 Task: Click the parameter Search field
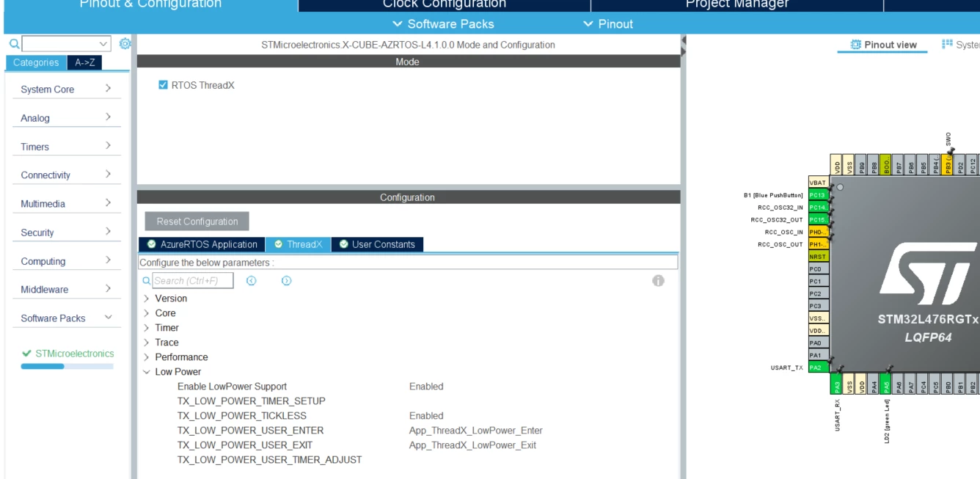coord(193,280)
